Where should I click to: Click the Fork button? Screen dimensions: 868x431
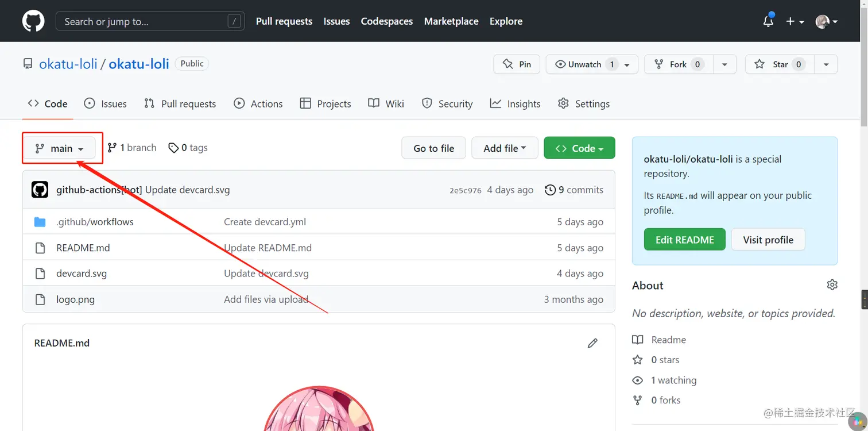(679, 64)
